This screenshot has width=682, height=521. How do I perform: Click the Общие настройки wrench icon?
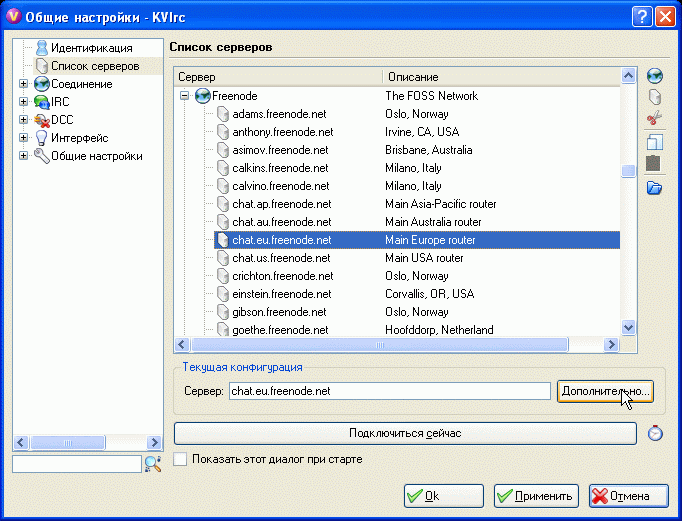(42, 156)
